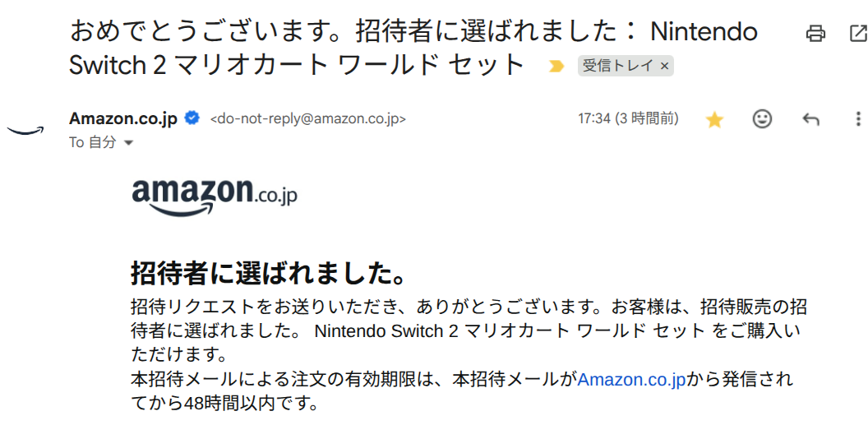
Task: Follow the blue Amazon.co.jp link in text
Action: [x=631, y=379]
